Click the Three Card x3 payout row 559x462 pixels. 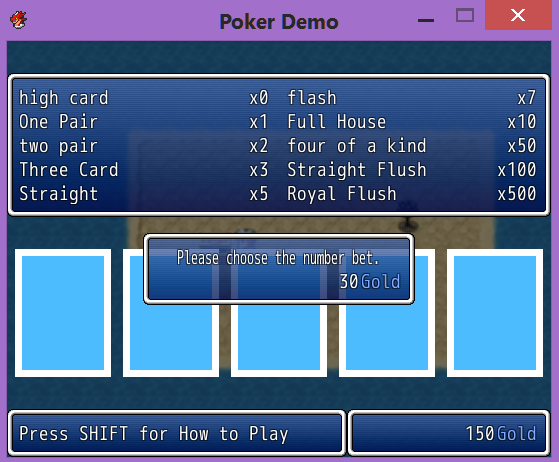tap(144, 170)
